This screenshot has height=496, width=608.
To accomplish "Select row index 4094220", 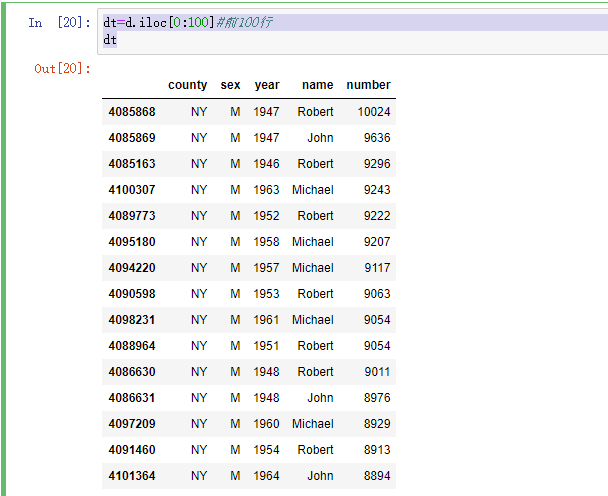I will [132, 268].
